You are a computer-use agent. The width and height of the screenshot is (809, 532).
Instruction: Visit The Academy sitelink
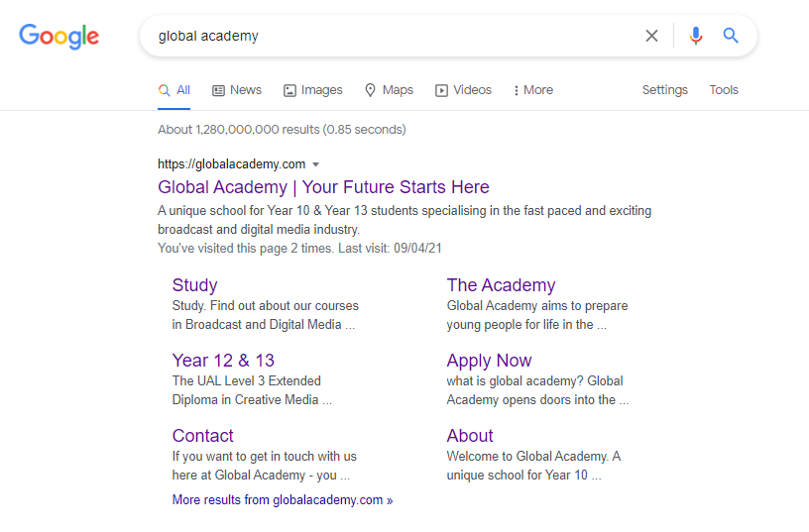pyautogui.click(x=501, y=285)
